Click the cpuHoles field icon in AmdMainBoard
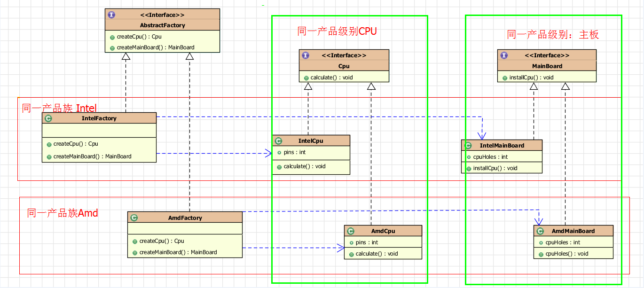Image resolution: width=644 pixels, height=288 pixels. tap(541, 243)
